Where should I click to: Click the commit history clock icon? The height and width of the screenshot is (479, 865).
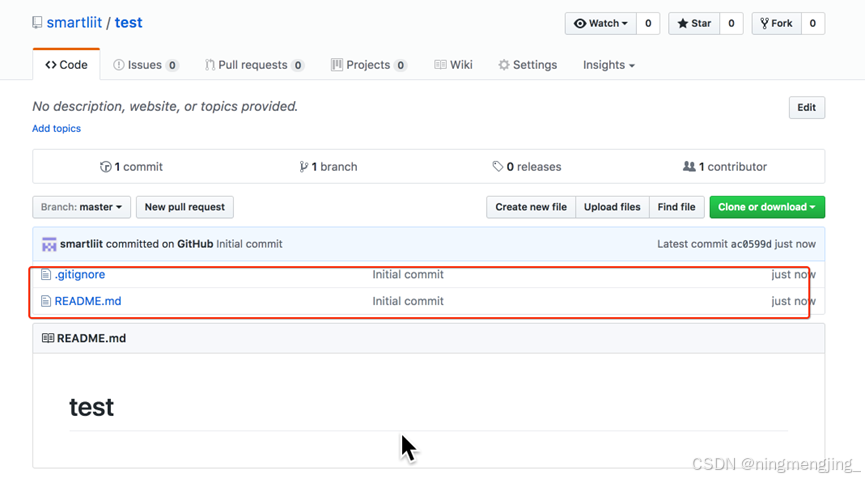[105, 167]
